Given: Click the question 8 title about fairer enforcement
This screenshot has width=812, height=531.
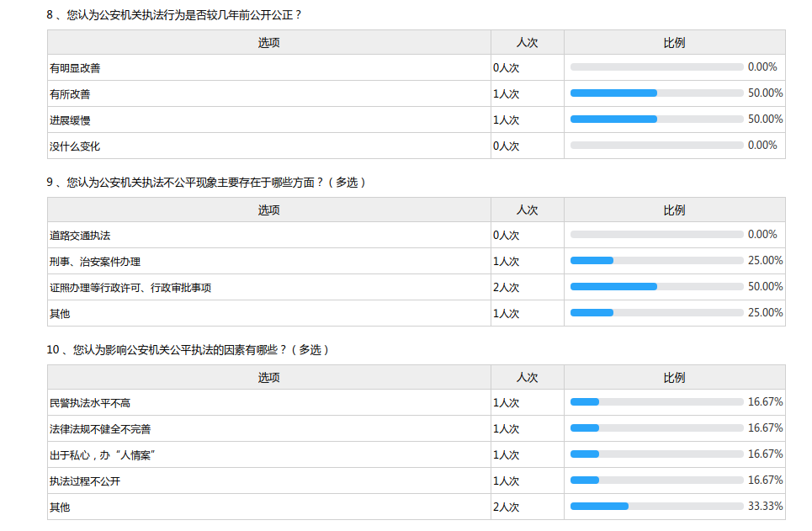Looking at the screenshot, I should (x=174, y=14).
